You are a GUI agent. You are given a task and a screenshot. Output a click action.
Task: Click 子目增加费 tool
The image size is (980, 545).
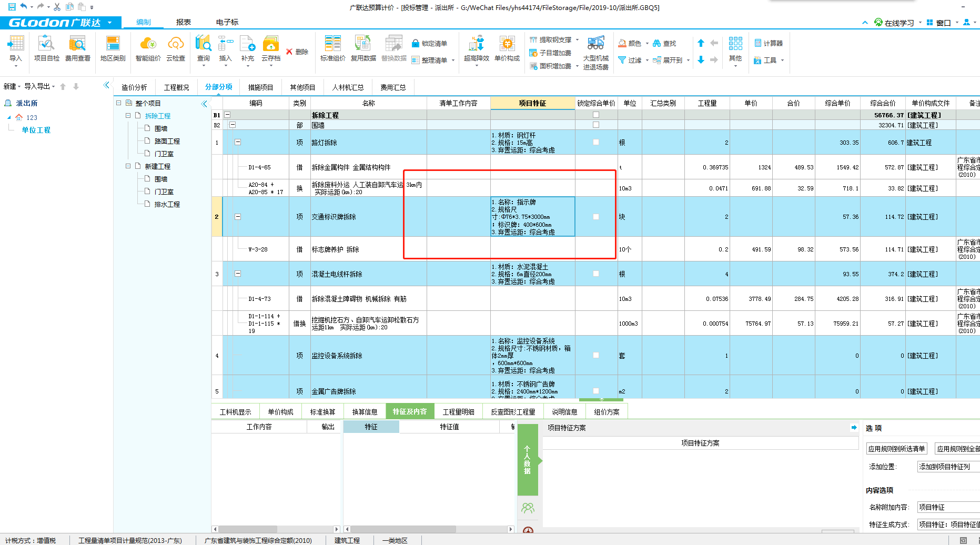coord(550,53)
